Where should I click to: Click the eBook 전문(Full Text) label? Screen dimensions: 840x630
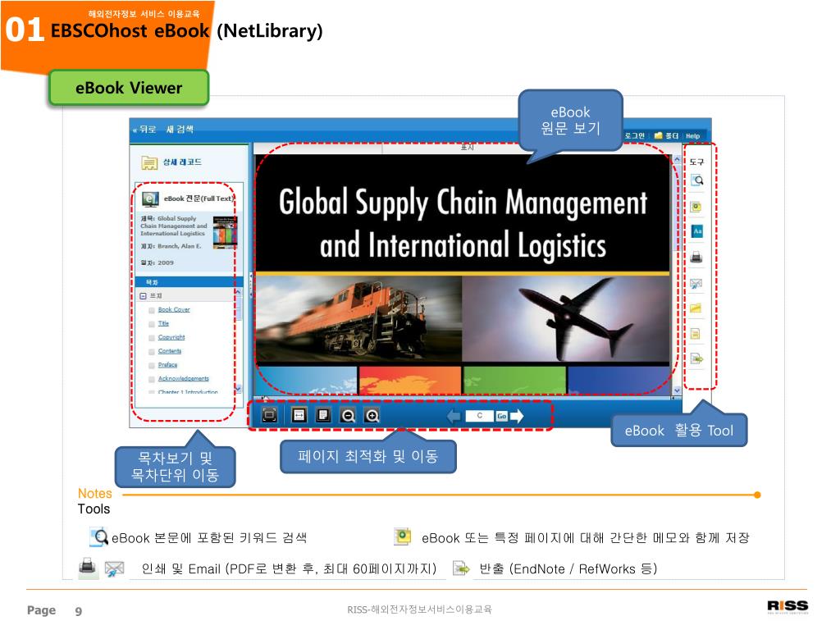(x=199, y=199)
